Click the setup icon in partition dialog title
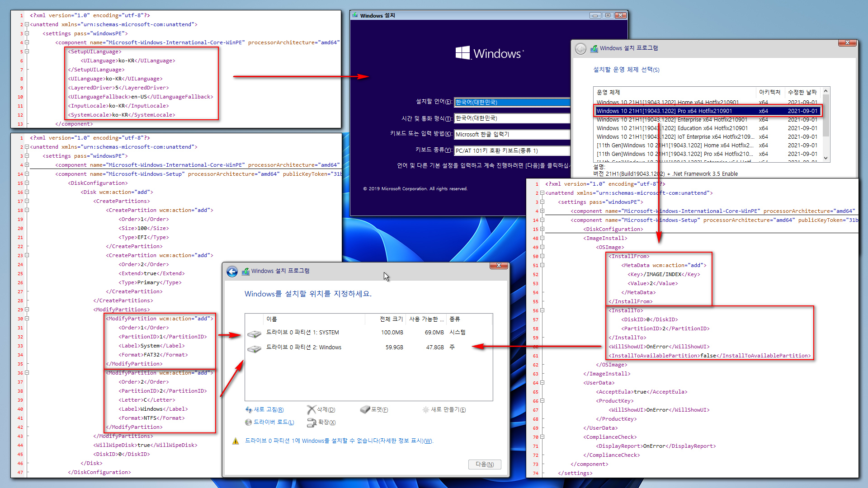Viewport: 868px width, 488px height. pyautogui.click(x=245, y=271)
